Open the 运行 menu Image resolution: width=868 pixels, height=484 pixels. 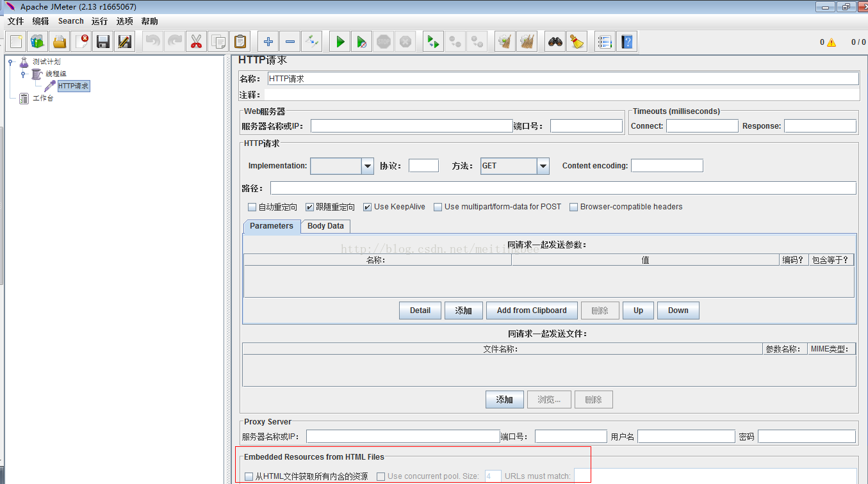click(99, 21)
